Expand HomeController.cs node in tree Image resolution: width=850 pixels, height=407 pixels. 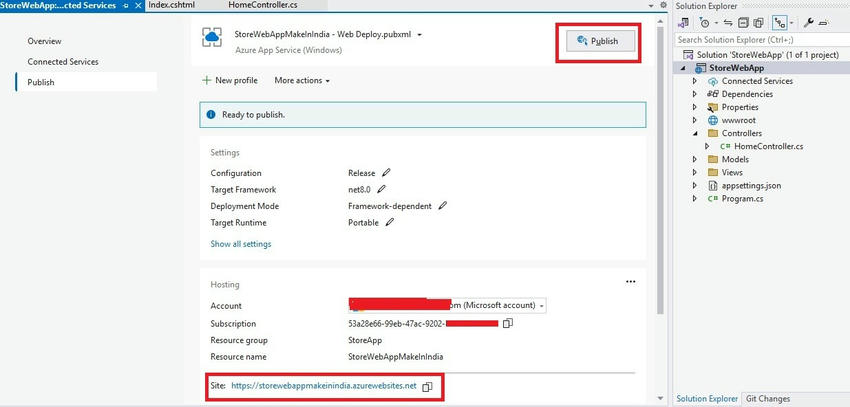click(707, 146)
